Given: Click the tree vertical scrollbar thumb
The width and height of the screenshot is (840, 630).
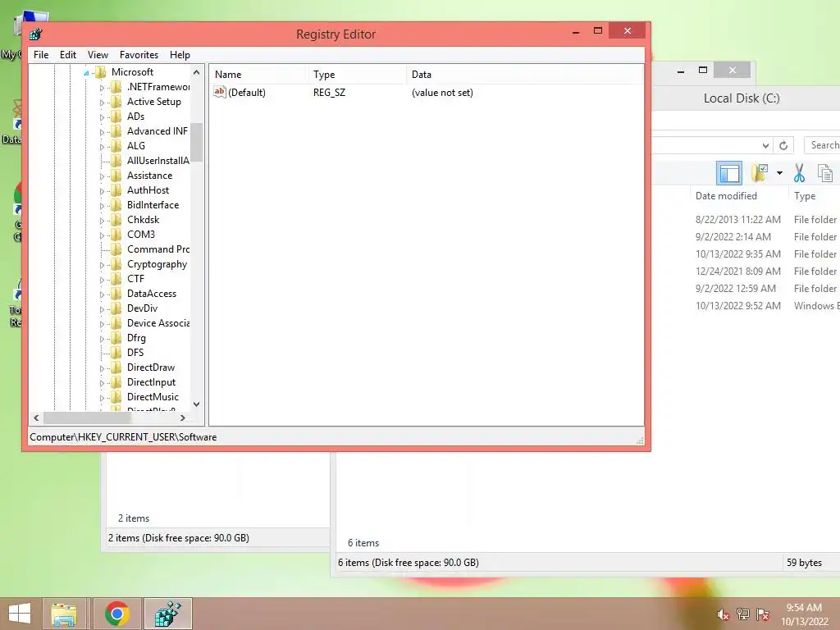Looking at the screenshot, I should tap(197, 142).
